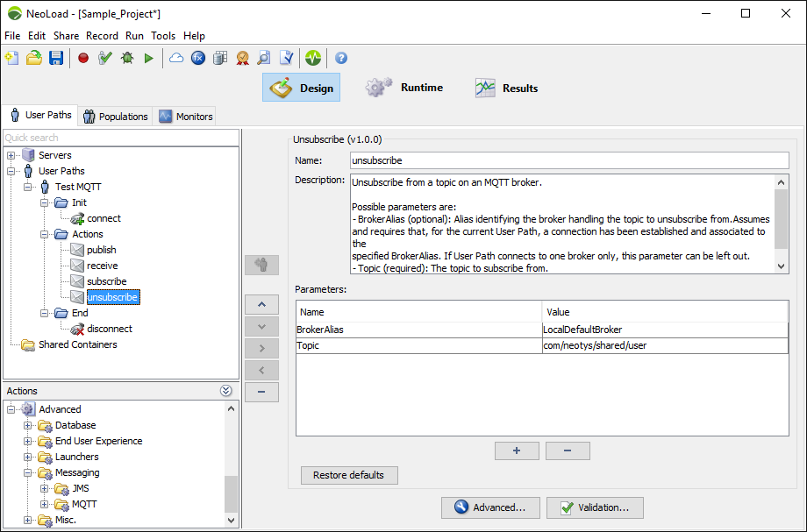Open help with the blue question mark icon
Image resolution: width=807 pixels, height=532 pixels.
[x=341, y=58]
